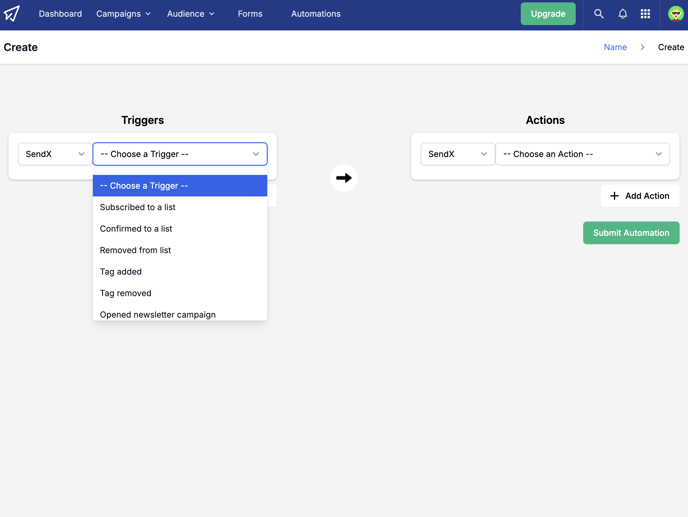Open the Automations tab

click(315, 14)
